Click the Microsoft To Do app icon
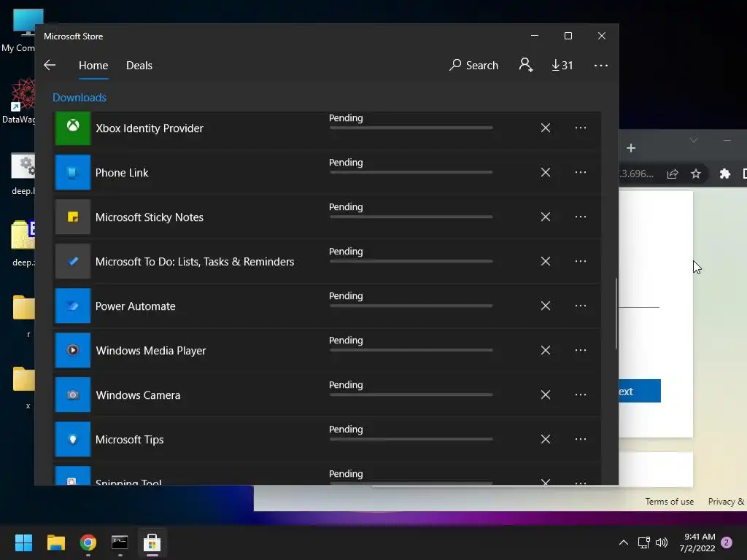 (x=73, y=261)
